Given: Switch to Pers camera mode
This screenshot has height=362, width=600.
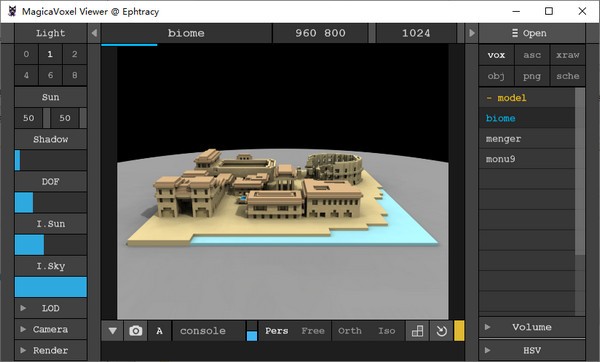Looking at the screenshot, I should (x=277, y=331).
